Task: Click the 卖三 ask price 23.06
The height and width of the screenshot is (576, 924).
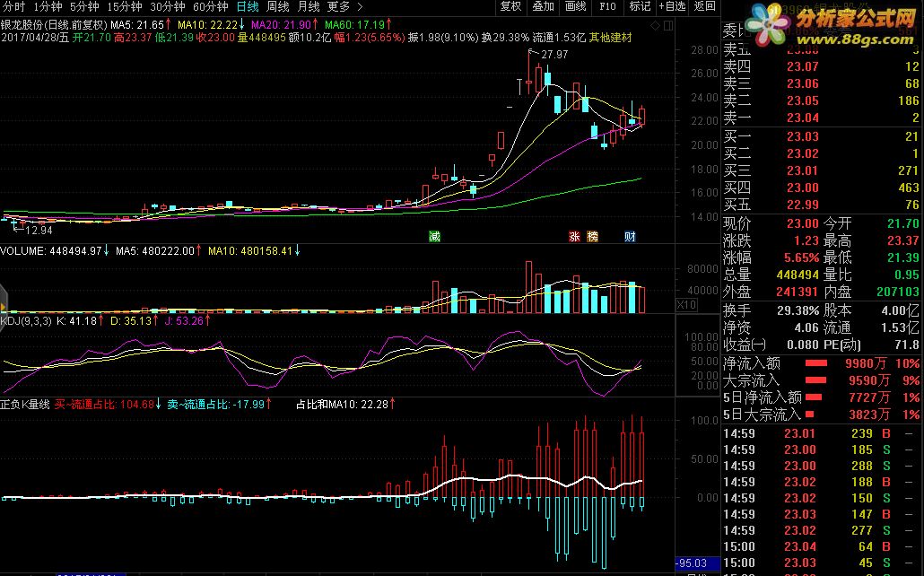Action: click(x=803, y=83)
